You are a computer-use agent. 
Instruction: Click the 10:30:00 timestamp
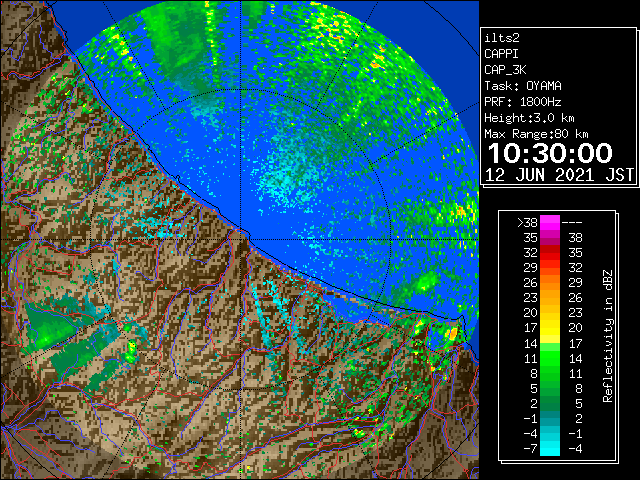[x=550, y=153]
